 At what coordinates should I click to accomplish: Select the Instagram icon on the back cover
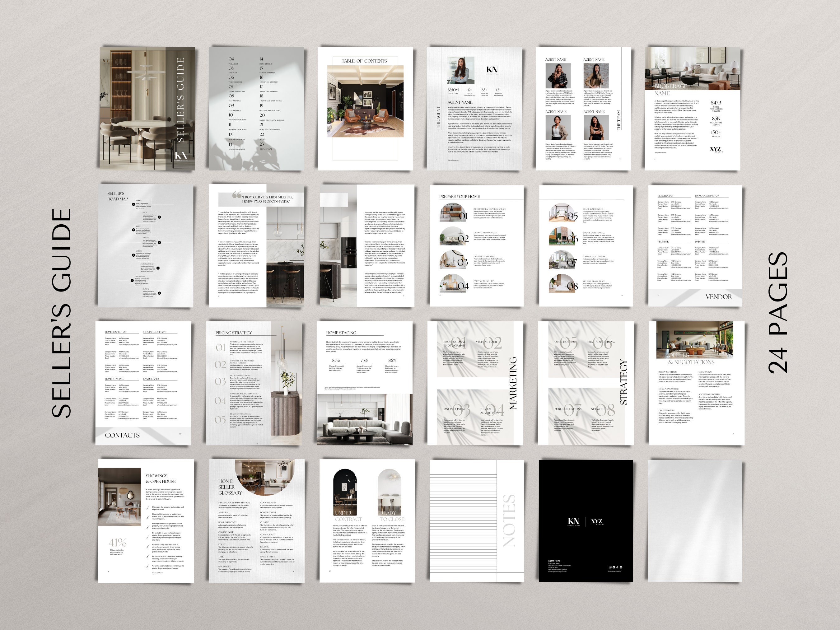point(610,567)
